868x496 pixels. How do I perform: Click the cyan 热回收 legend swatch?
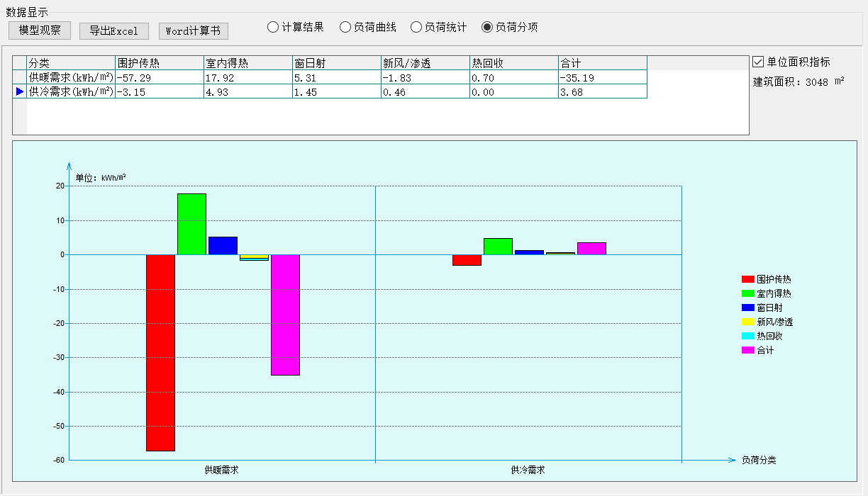point(747,336)
